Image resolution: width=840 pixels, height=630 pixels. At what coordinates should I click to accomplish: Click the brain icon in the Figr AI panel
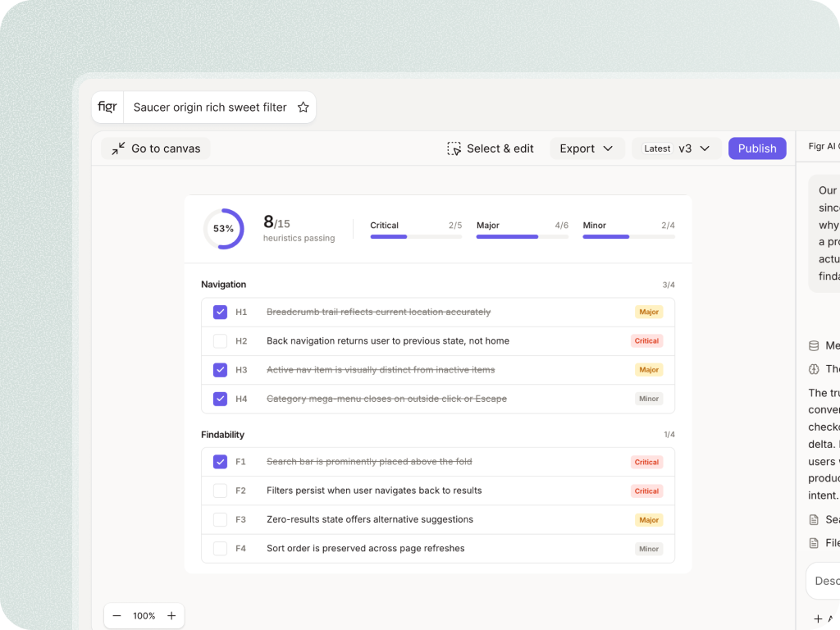tap(814, 369)
